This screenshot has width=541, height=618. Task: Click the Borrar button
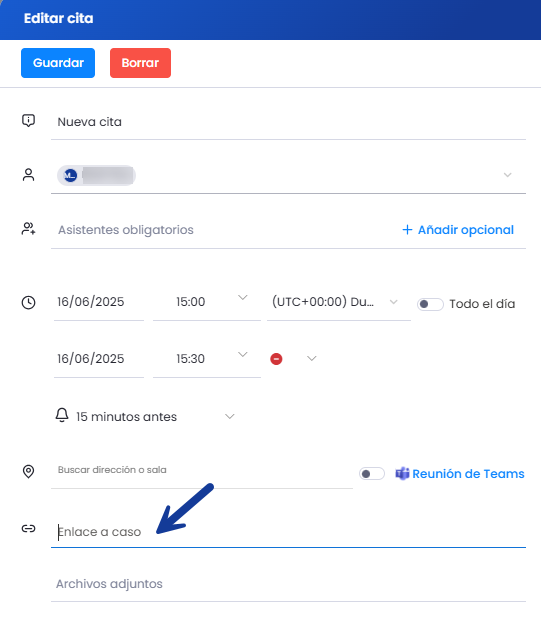coord(140,63)
